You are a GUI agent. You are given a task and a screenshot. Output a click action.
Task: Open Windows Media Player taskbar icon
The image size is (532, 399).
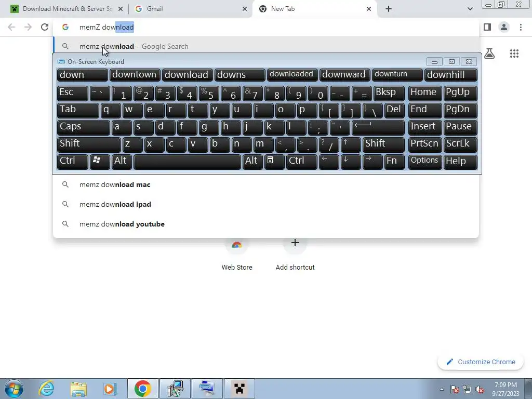click(x=110, y=389)
